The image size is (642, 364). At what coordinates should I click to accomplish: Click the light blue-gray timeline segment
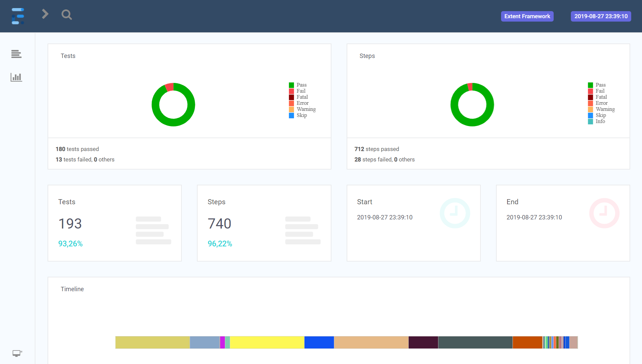coord(205,342)
